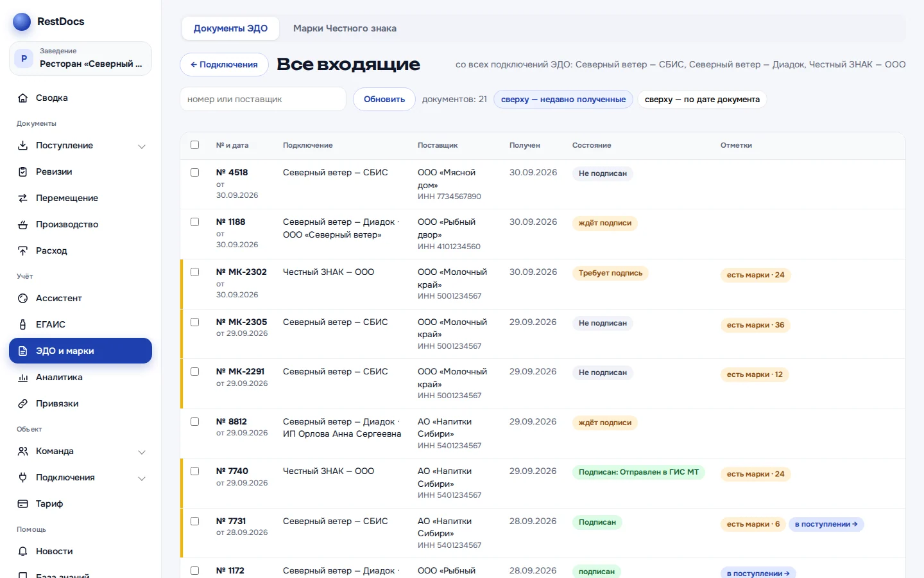Click the Команда people icon
Image resolution: width=924 pixels, height=578 pixels.
[23, 451]
